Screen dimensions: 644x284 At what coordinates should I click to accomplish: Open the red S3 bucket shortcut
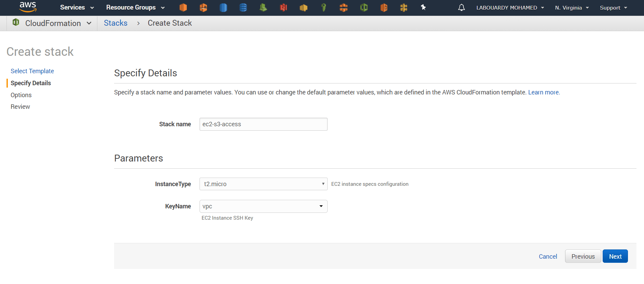click(283, 8)
